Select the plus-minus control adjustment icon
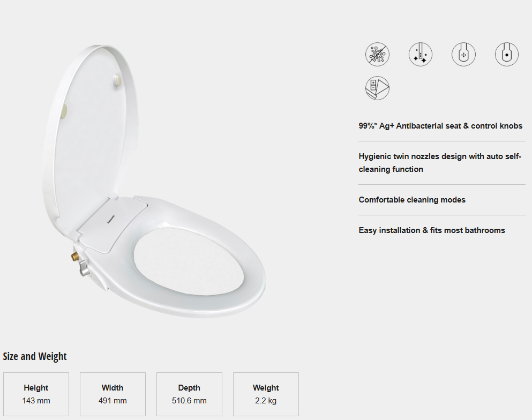Screen dimensions: 532x420 point(377,88)
